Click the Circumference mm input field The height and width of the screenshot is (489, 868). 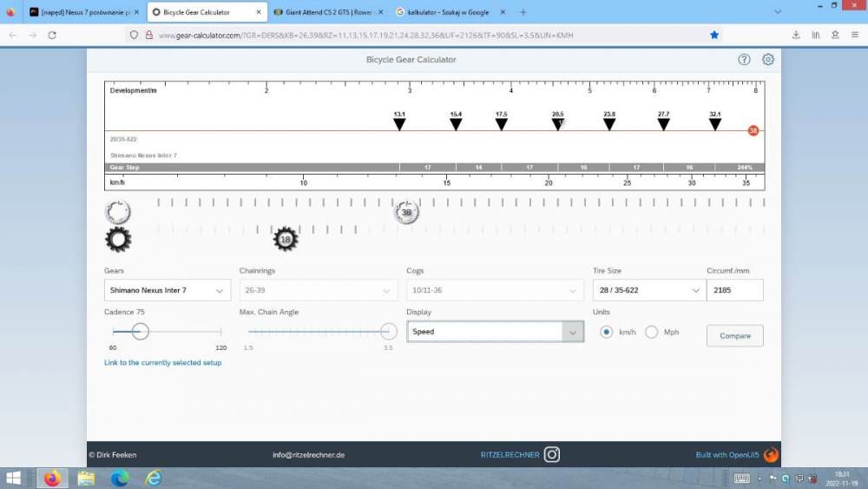(734, 290)
